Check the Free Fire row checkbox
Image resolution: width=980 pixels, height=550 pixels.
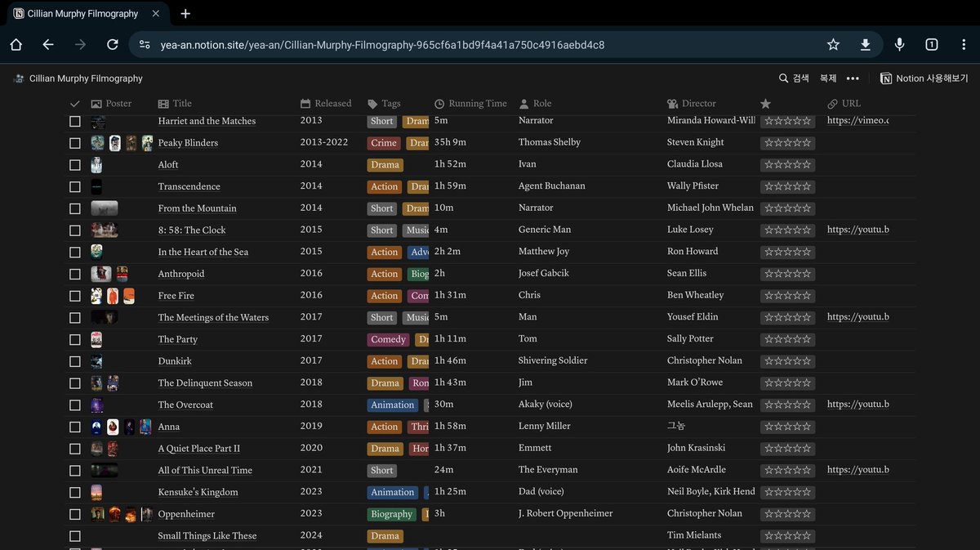pos(75,296)
